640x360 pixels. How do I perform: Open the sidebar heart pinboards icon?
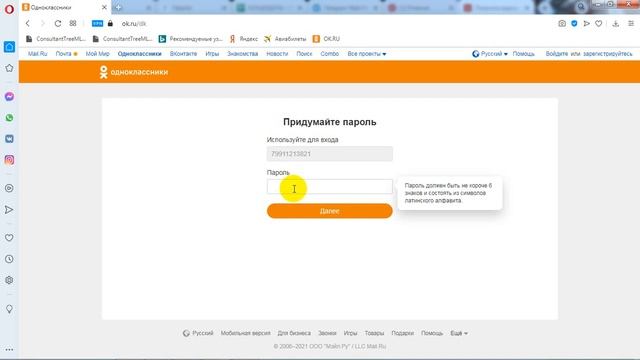pos(9,238)
